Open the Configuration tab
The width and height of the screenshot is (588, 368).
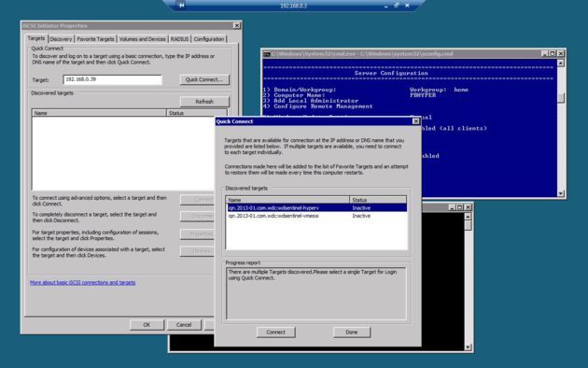click(x=209, y=39)
